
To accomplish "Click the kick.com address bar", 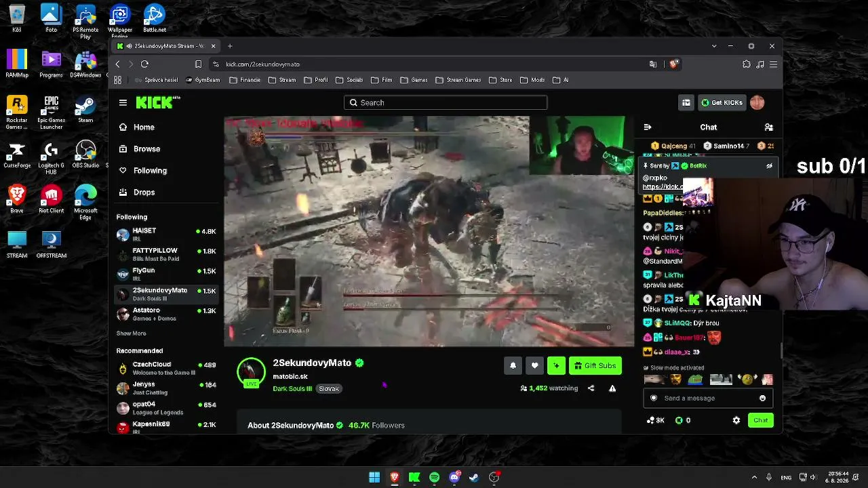I will [x=427, y=64].
